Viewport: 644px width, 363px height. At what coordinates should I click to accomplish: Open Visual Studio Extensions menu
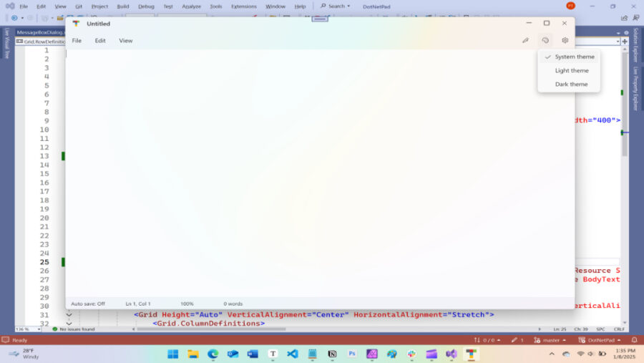pyautogui.click(x=243, y=6)
